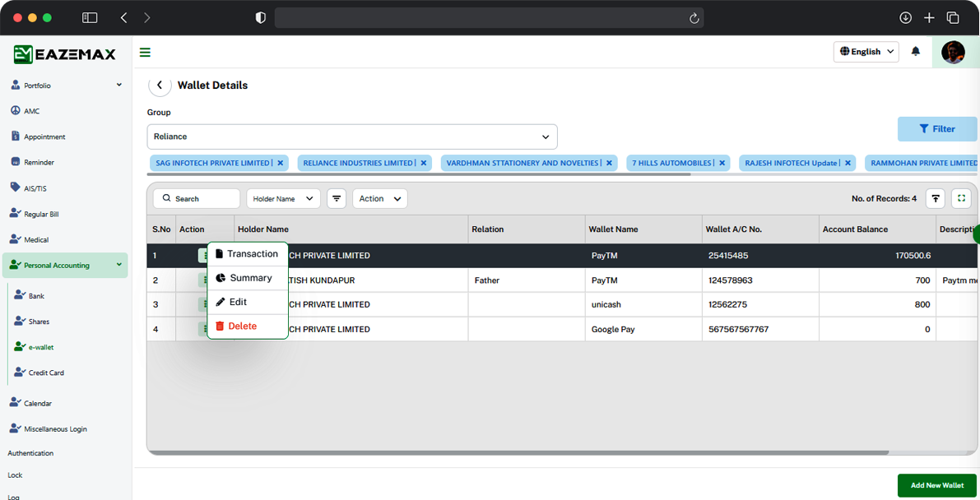Toggle the browser sidebar icon
This screenshot has width=980, height=500.
[x=90, y=17]
